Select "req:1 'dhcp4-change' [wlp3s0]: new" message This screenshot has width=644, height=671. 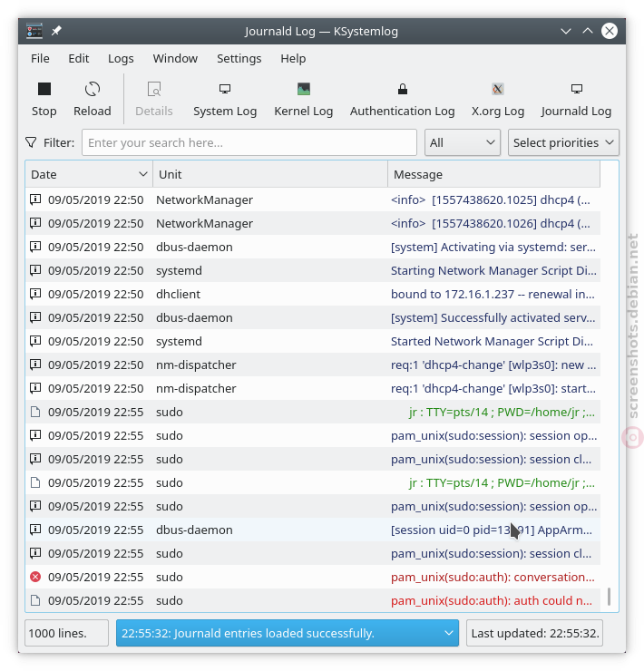[493, 365]
